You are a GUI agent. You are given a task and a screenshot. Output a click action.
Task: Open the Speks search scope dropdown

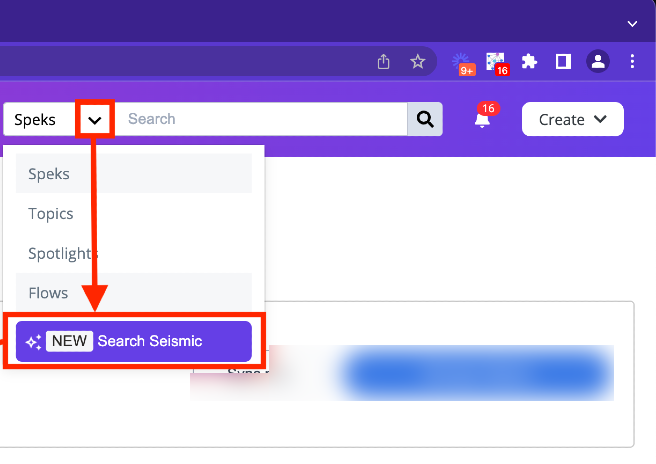pos(95,120)
